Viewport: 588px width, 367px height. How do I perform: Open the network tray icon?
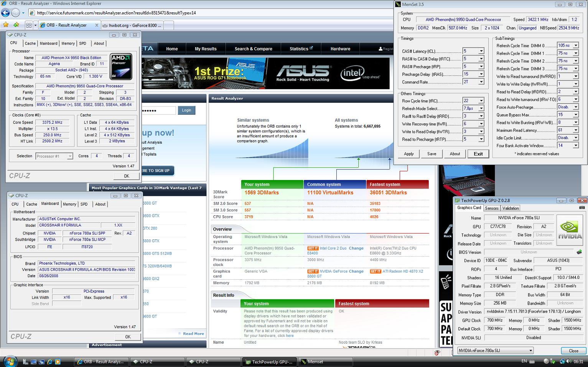click(562, 361)
